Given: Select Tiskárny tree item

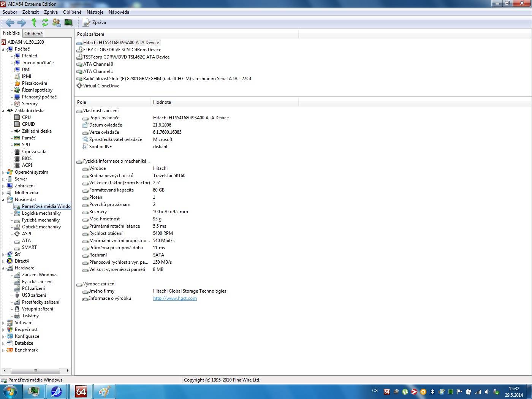Looking at the screenshot, I should [30, 316].
